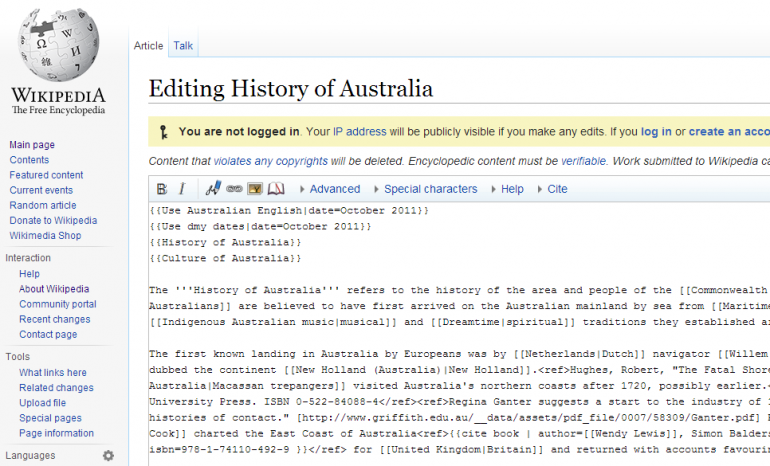The width and height of the screenshot is (770, 466).
Task: Open Donate to Wikipedia link
Action: point(54,220)
